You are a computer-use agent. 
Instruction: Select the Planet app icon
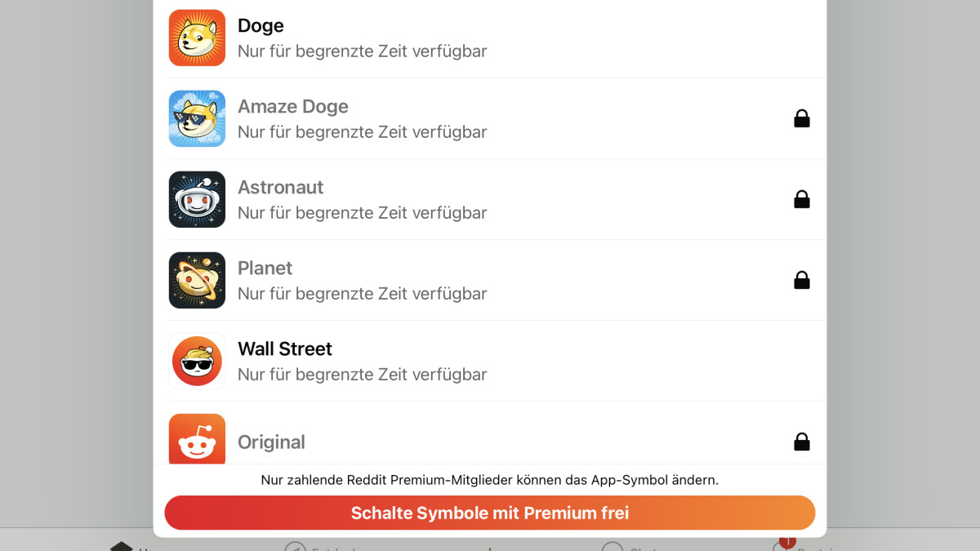tap(197, 280)
